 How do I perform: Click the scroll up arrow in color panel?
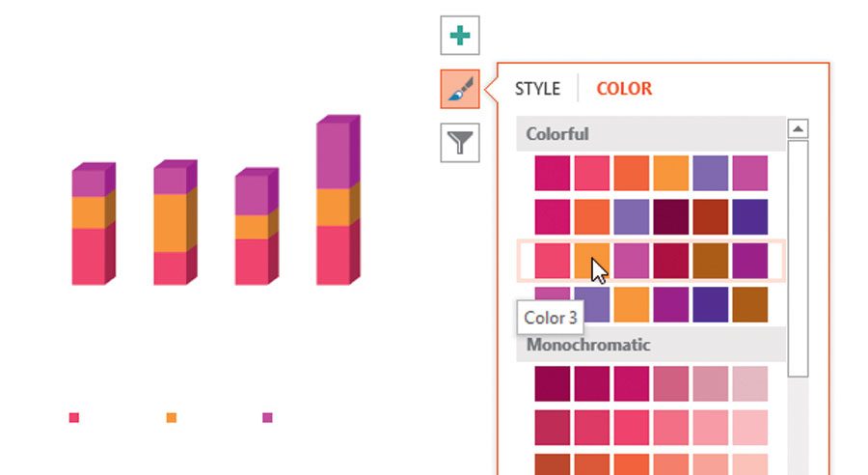click(798, 128)
